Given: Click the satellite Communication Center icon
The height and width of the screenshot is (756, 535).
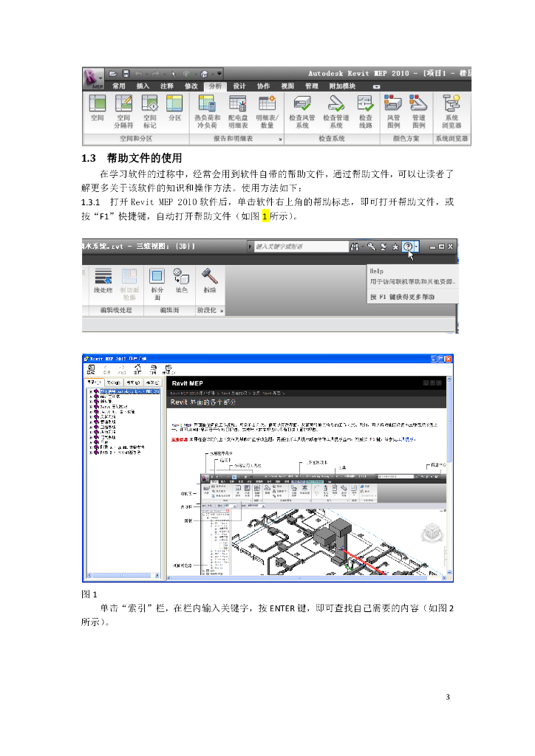Looking at the screenshot, I should [x=384, y=247].
